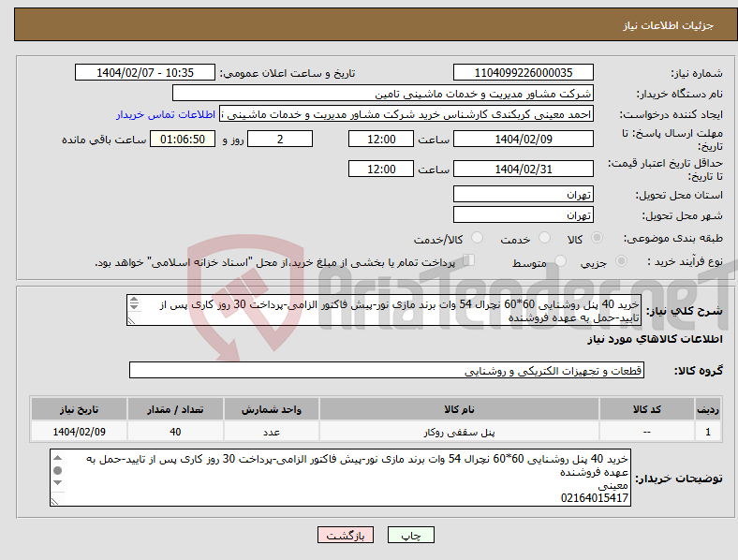Select the کالا radio button

[x=597, y=238]
